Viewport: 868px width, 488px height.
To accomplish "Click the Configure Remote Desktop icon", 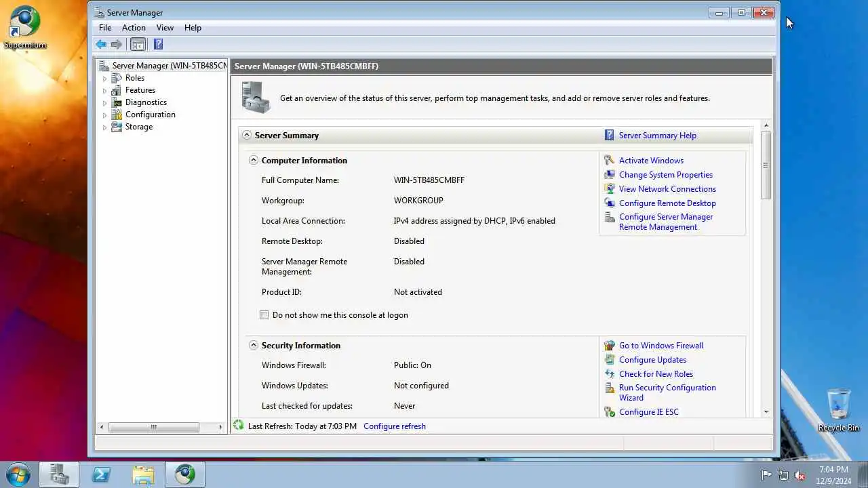I will (609, 203).
